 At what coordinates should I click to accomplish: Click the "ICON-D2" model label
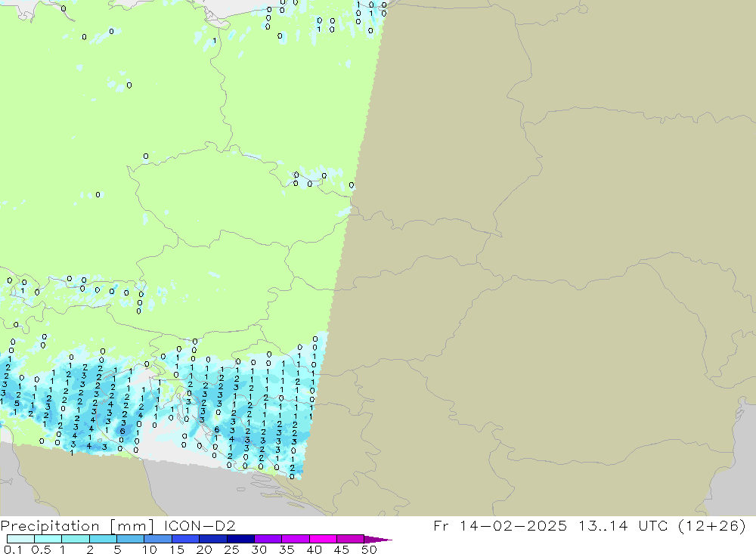pyautogui.click(x=200, y=525)
